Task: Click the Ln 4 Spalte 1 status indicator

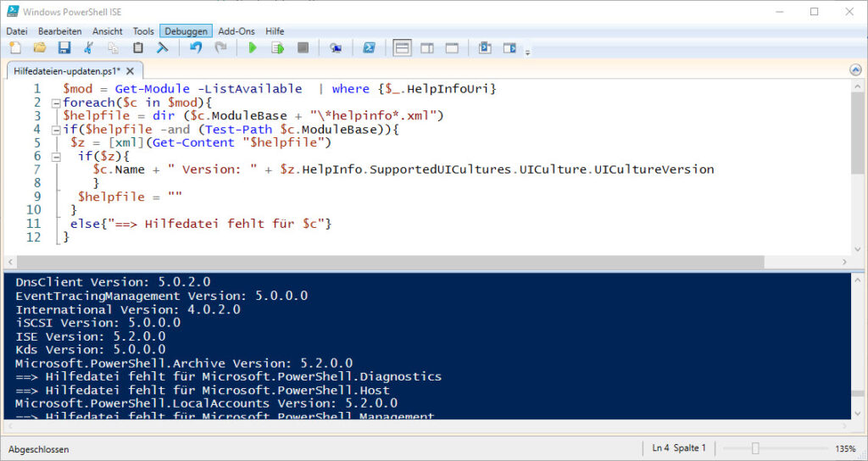Action: click(x=679, y=448)
